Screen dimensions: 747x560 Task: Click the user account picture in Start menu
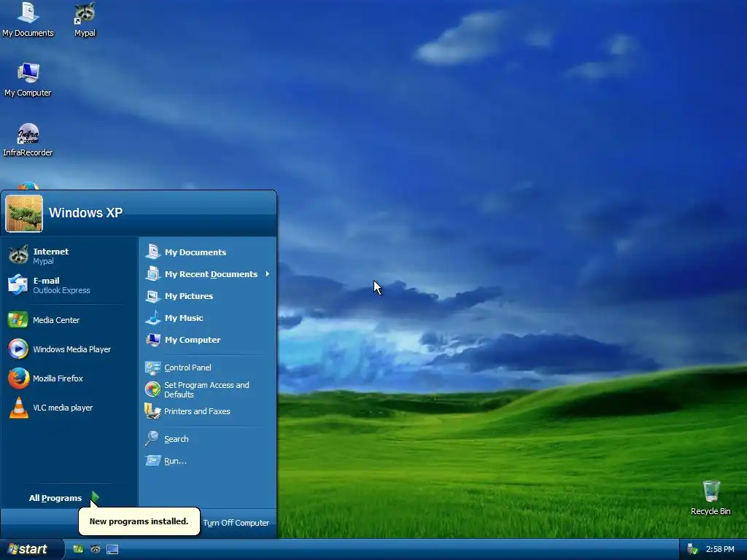(24, 214)
